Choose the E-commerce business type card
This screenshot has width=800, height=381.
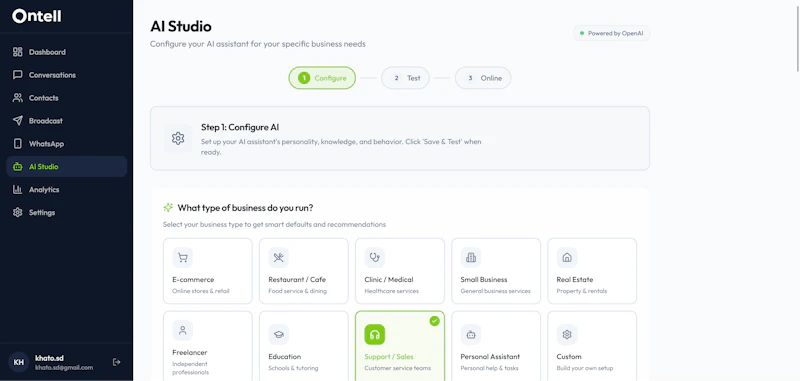tap(208, 271)
